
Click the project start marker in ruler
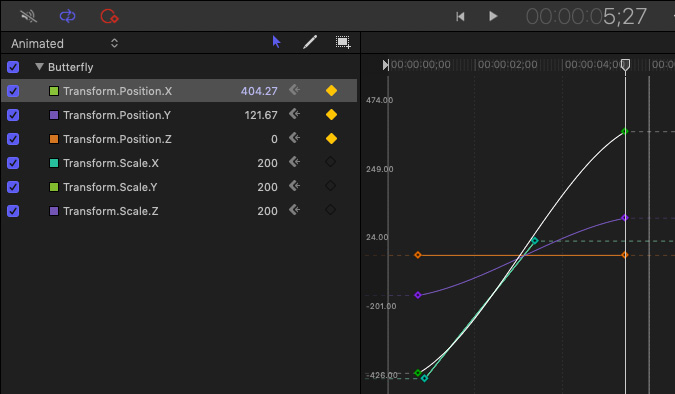pos(385,65)
